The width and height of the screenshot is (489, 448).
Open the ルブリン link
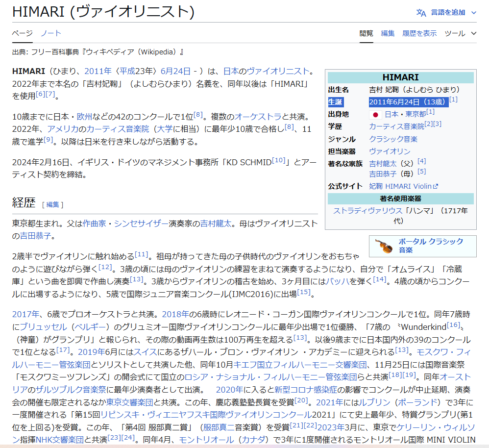374,402
